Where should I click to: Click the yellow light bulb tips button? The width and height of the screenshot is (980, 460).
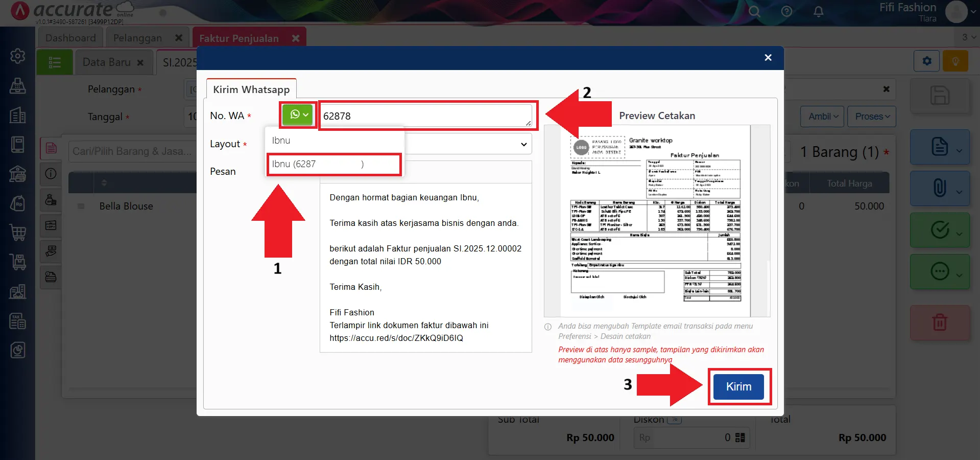point(955,61)
